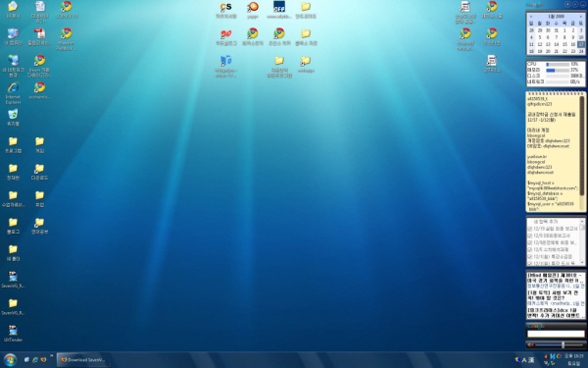Go to the next month in calendar gadget
Screen dimensions: 588x368
click(581, 17)
